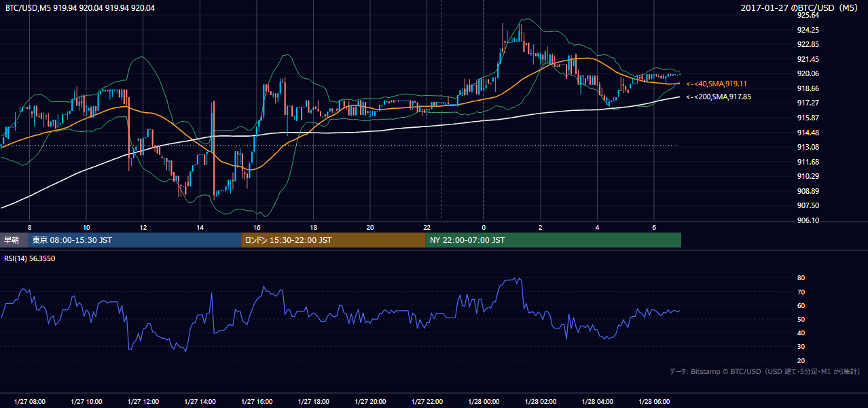Click the date label 1/27 10:00
Image resolution: width=868 pixels, height=408 pixels.
coord(86,401)
